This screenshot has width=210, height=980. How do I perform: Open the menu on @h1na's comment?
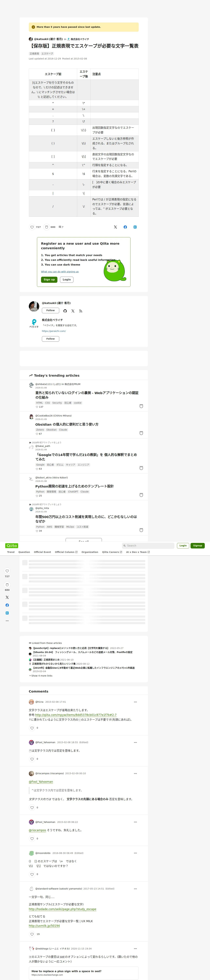[x=135, y=702]
